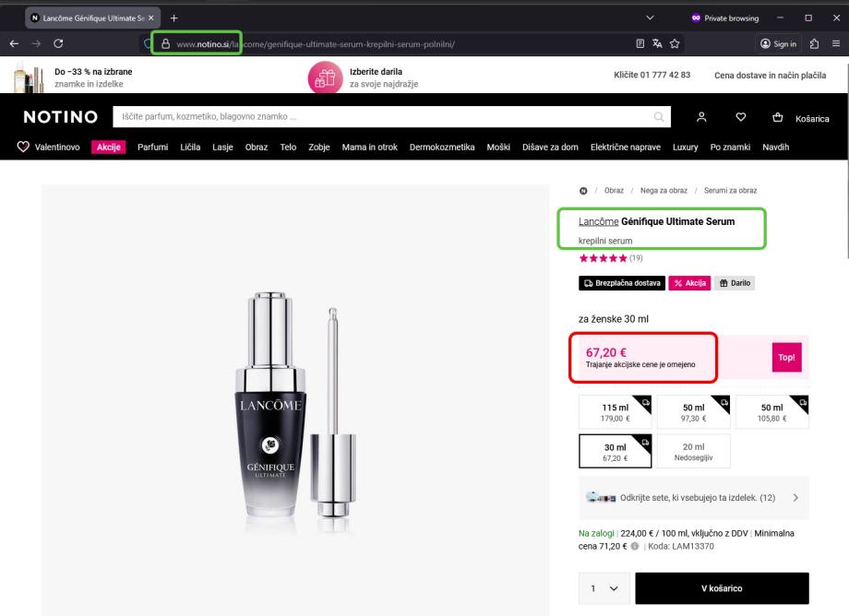The image size is (849, 616).
Task: Open the user account icon
Action: [x=701, y=117]
